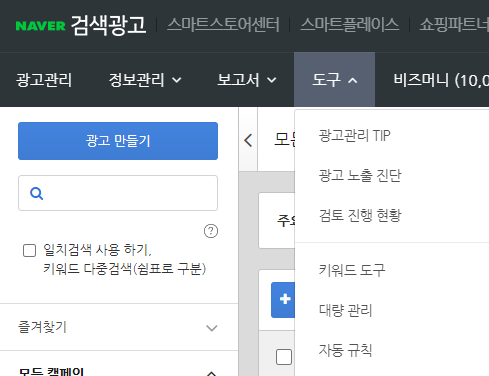This screenshot has width=489, height=376.
Task: Focus the campaign search input field
Action: (118, 193)
